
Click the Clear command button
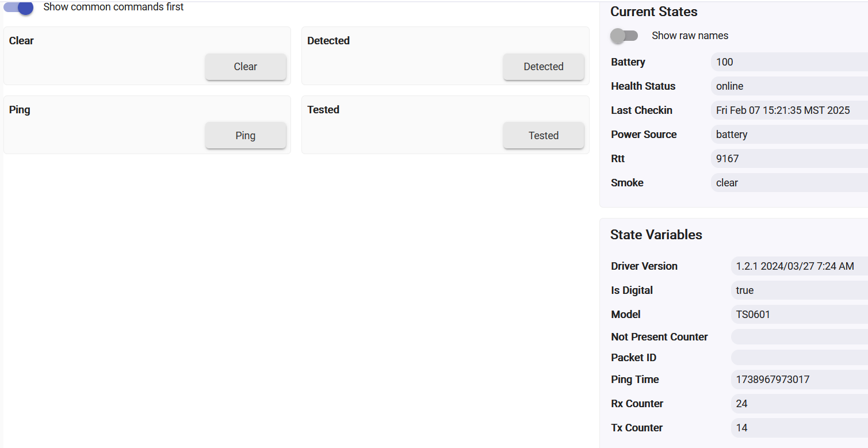pos(246,67)
